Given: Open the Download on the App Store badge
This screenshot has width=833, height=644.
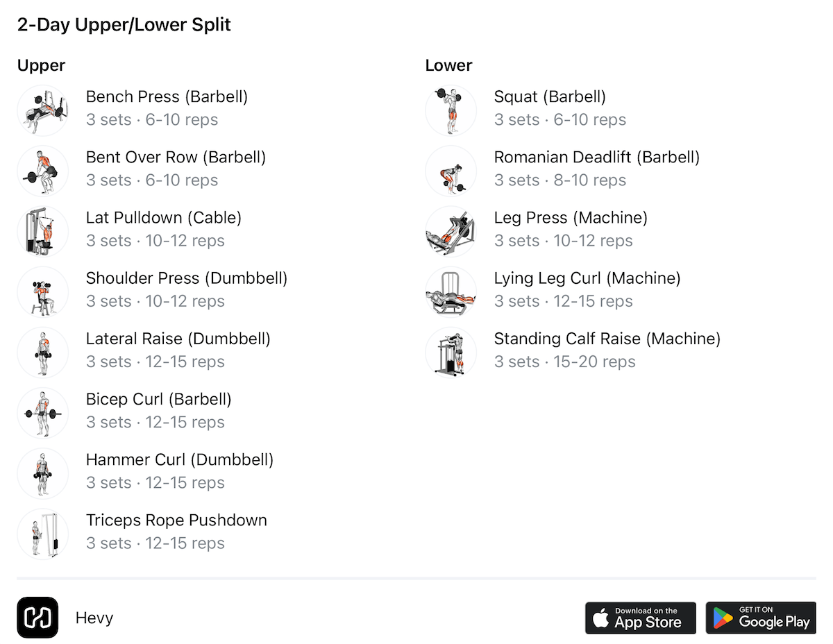Looking at the screenshot, I should 640,618.
